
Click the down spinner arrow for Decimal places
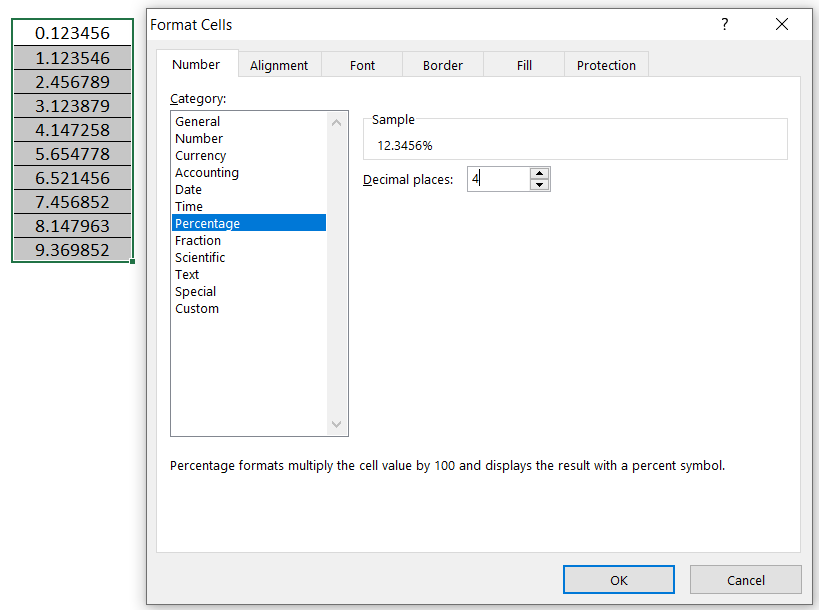tap(539, 184)
